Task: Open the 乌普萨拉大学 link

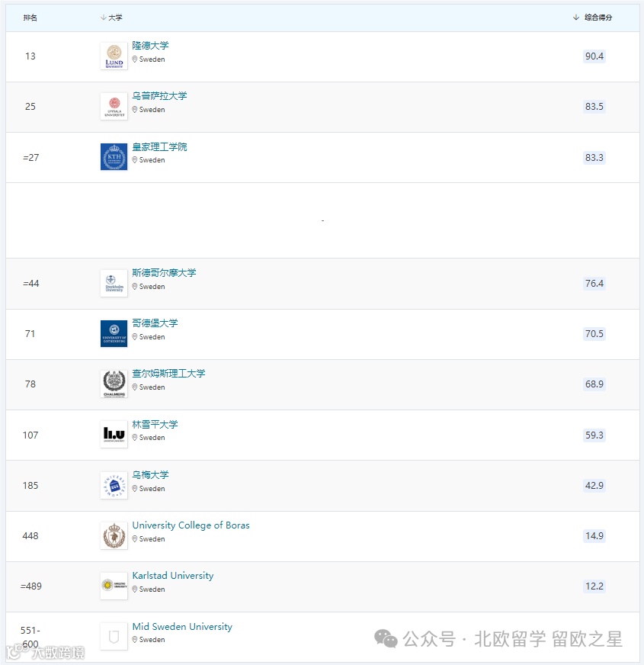Action: (x=159, y=96)
